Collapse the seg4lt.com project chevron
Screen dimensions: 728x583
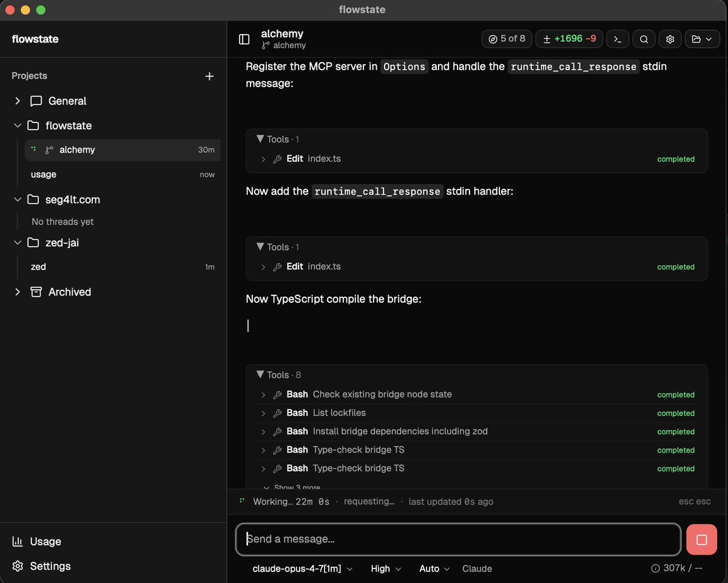pos(18,200)
